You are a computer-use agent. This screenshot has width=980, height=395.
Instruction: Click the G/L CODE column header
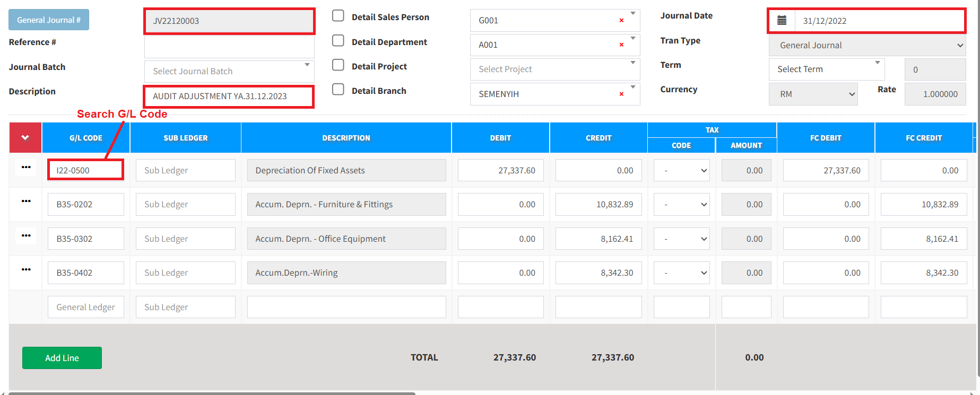[x=85, y=138]
